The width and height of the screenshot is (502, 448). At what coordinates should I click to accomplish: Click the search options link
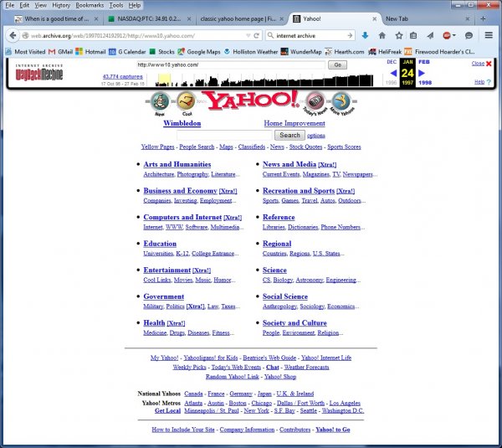coord(316,136)
